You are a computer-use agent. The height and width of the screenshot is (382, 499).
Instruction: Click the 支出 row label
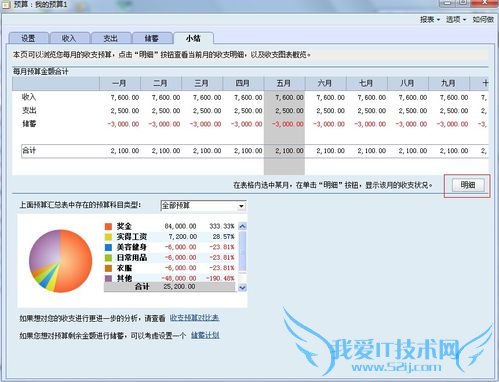29,110
